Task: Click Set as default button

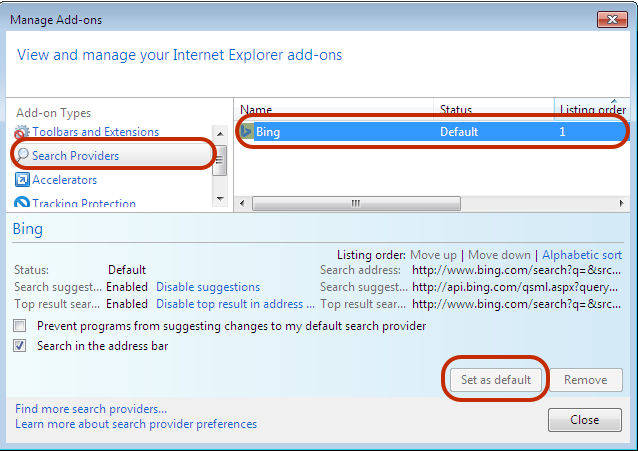Action: pyautogui.click(x=496, y=380)
